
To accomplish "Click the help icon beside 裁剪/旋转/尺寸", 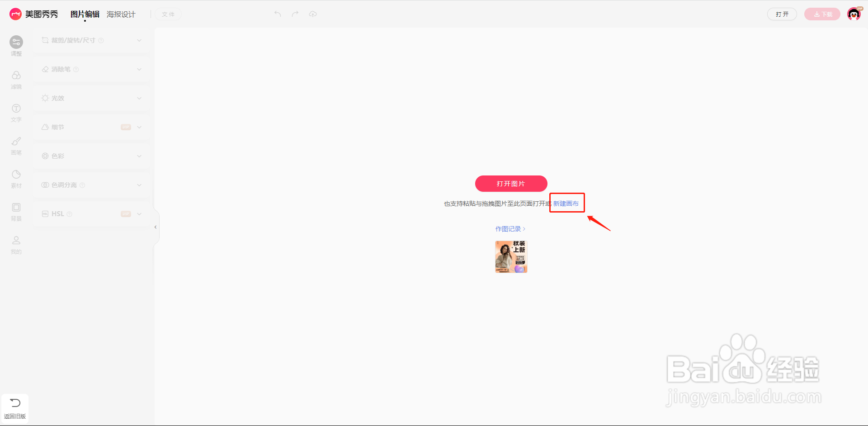I will 101,40.
